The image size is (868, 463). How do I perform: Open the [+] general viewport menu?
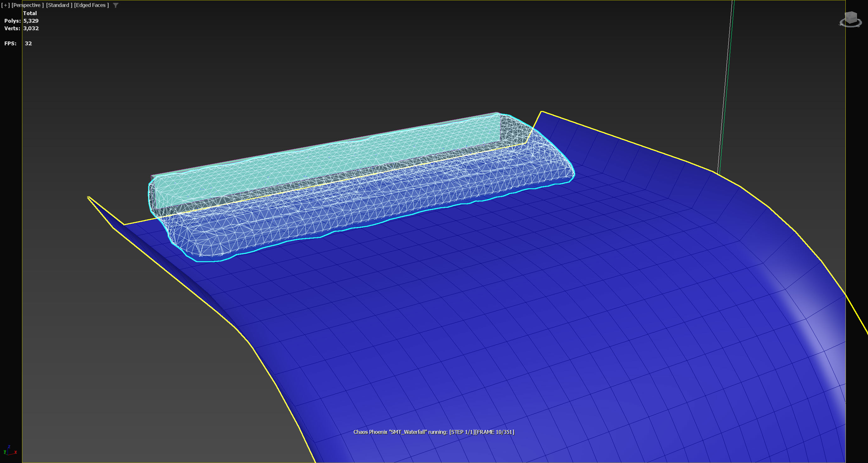click(5, 5)
